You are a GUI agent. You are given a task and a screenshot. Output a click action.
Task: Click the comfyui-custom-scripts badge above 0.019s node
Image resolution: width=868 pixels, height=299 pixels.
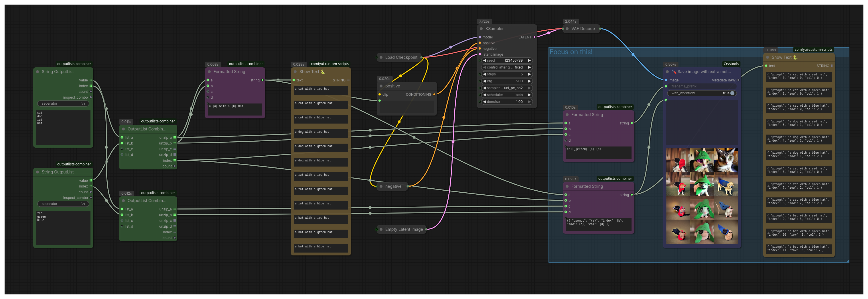(x=813, y=50)
